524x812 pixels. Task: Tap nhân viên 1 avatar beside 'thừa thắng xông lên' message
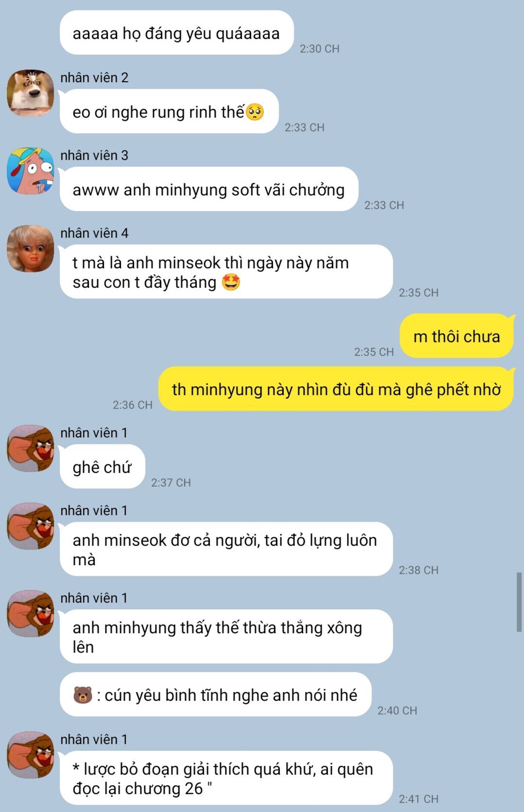(31, 613)
